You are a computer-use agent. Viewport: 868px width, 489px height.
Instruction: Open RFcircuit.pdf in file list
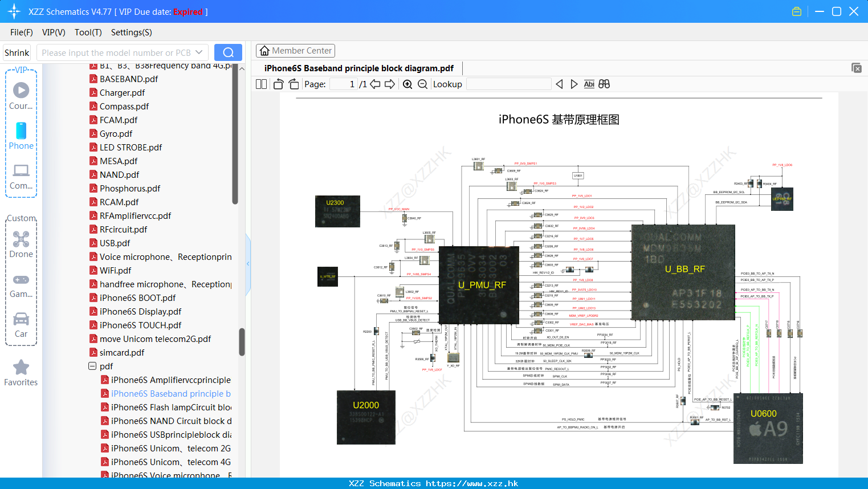click(123, 230)
